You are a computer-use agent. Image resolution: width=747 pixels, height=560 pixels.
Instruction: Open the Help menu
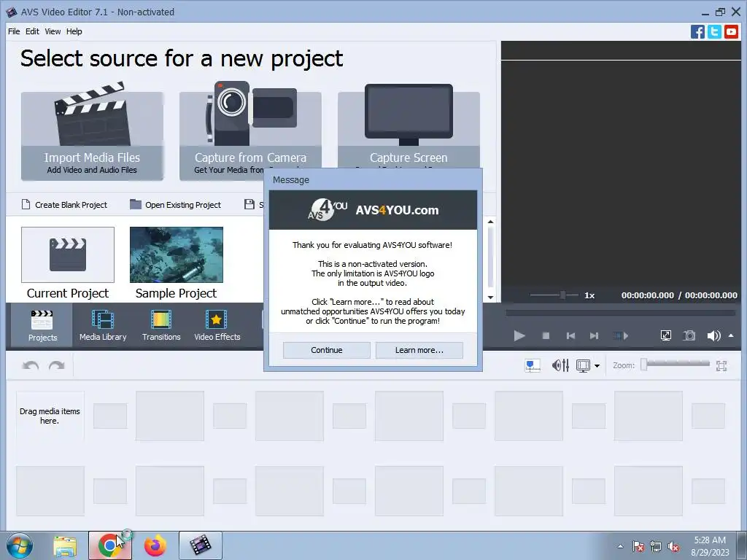(74, 31)
